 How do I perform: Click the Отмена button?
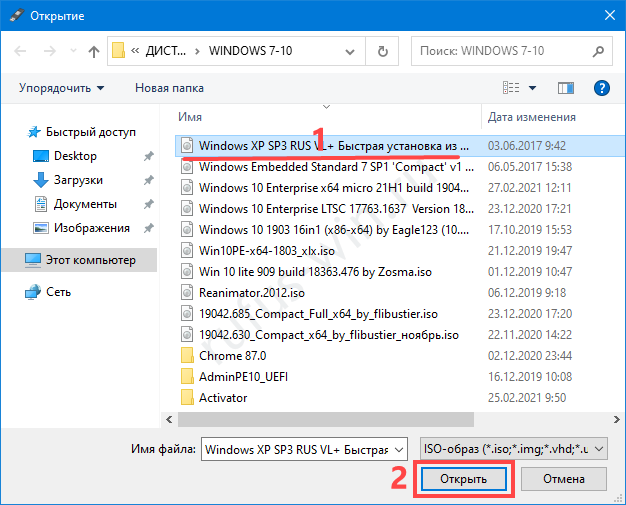(564, 479)
